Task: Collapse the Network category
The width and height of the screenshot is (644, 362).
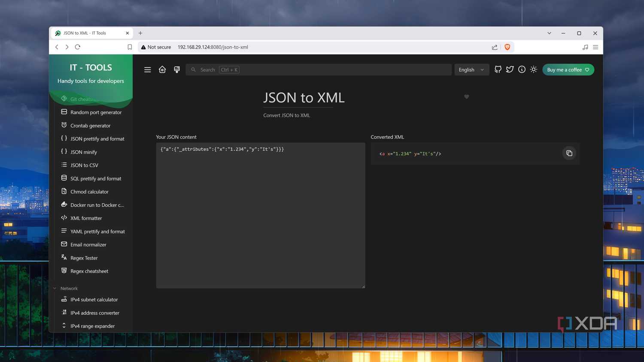Action: click(x=65, y=289)
